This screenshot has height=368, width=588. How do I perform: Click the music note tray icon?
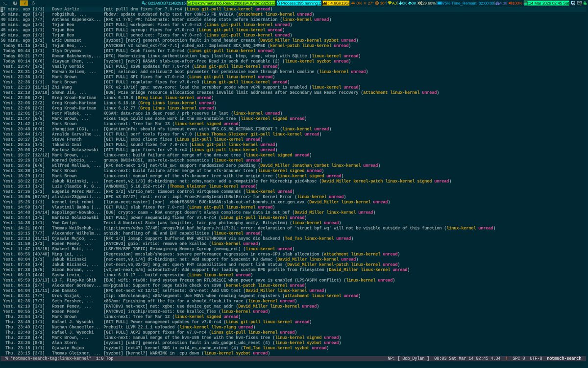click(573, 3)
